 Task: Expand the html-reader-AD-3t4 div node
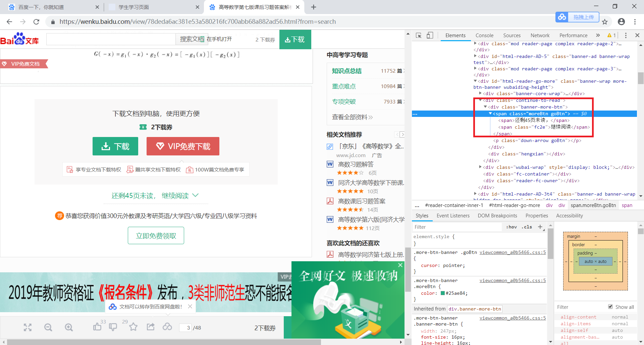[x=475, y=194]
